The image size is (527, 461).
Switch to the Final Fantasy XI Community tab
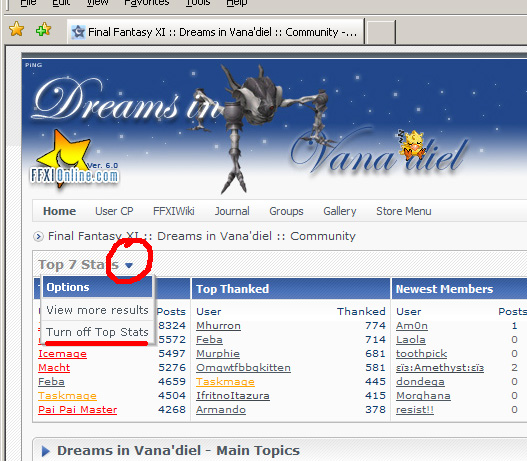[216, 32]
